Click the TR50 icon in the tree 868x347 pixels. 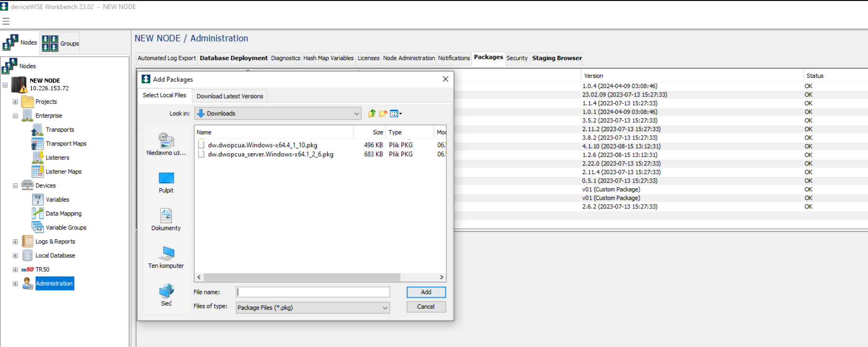click(27, 270)
